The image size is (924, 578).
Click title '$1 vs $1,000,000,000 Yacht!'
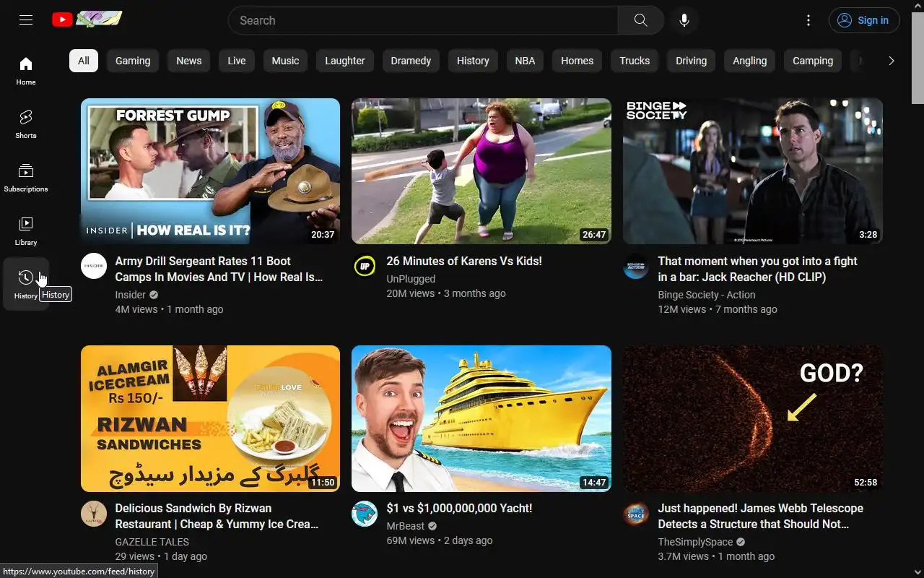459,508
